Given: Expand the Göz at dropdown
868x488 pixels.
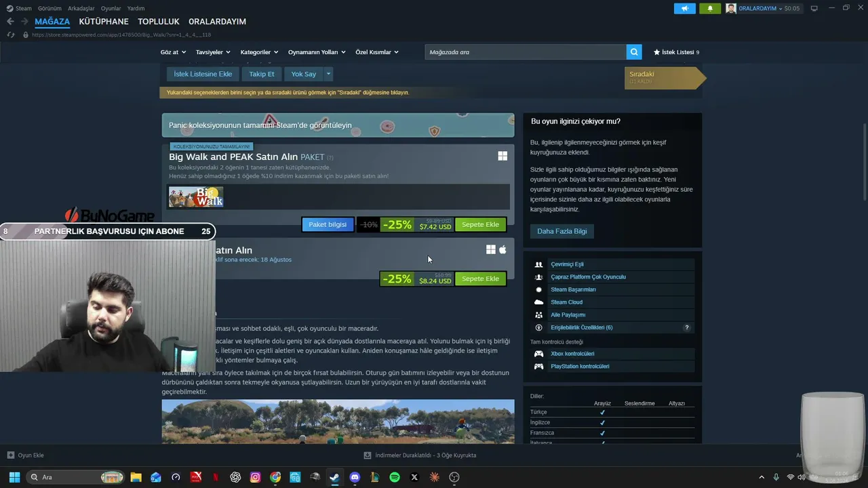Looking at the screenshot, I should click(x=173, y=52).
